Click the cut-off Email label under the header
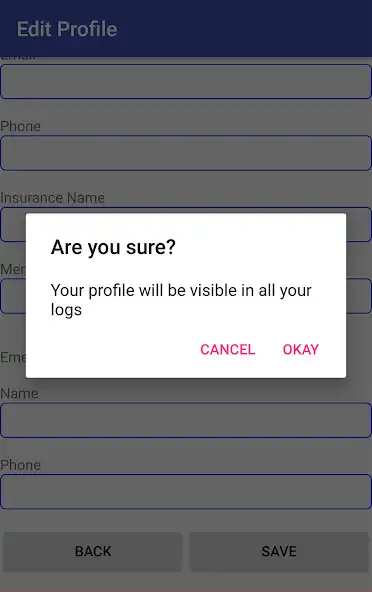The width and height of the screenshot is (372, 592). click(18, 59)
